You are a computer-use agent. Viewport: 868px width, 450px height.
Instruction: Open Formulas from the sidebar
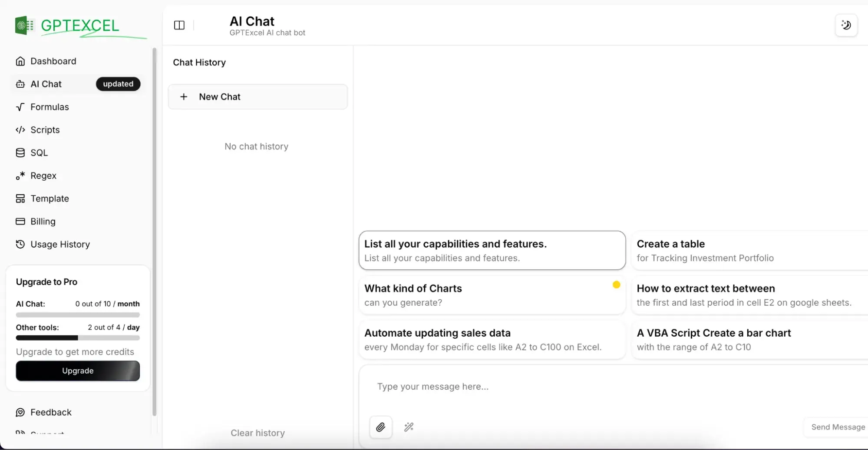[50, 107]
